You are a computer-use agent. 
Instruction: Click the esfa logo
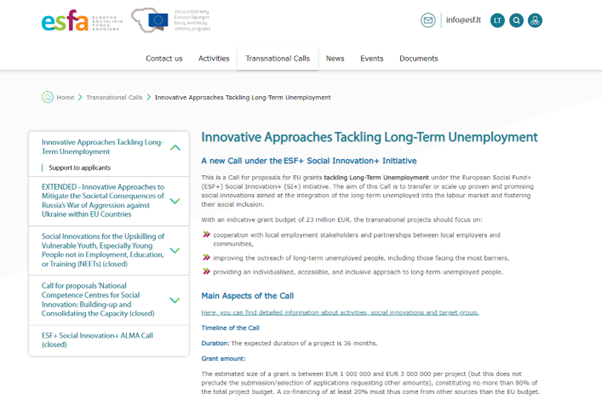tap(83, 21)
